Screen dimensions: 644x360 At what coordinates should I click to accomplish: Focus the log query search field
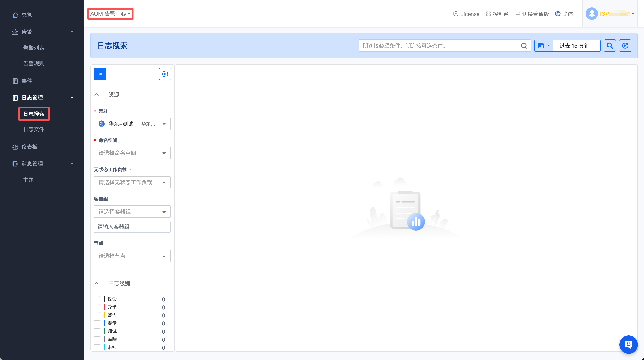tap(440, 45)
